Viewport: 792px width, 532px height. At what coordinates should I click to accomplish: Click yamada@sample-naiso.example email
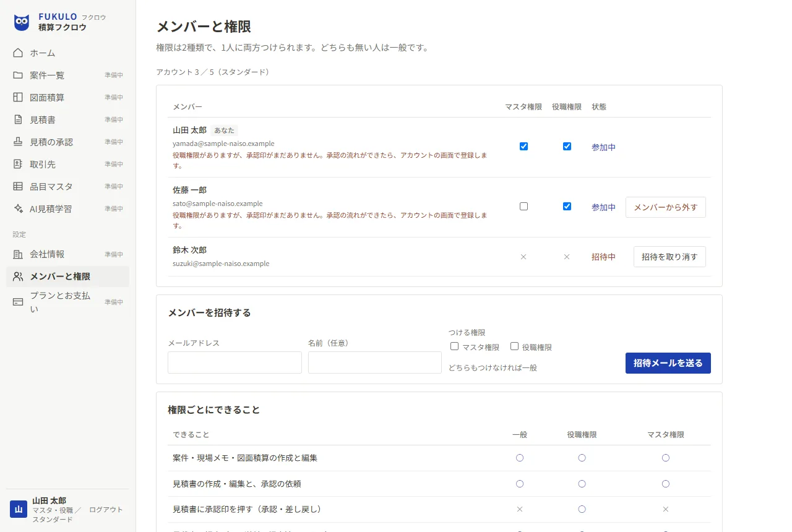click(x=223, y=144)
